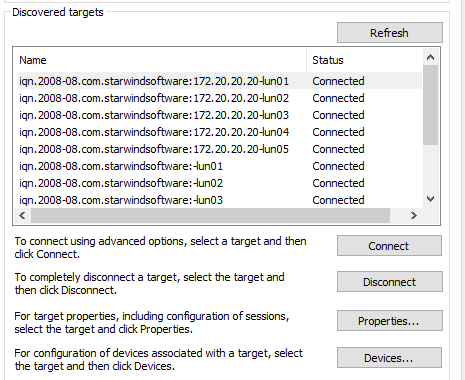
Task: Click the vertical scrollbar thumb
Action: [x=430, y=105]
